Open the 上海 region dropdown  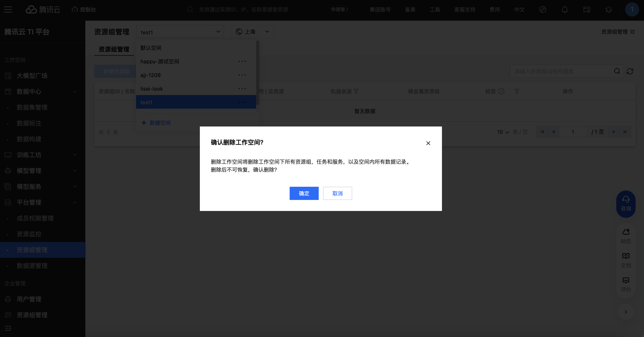click(252, 32)
